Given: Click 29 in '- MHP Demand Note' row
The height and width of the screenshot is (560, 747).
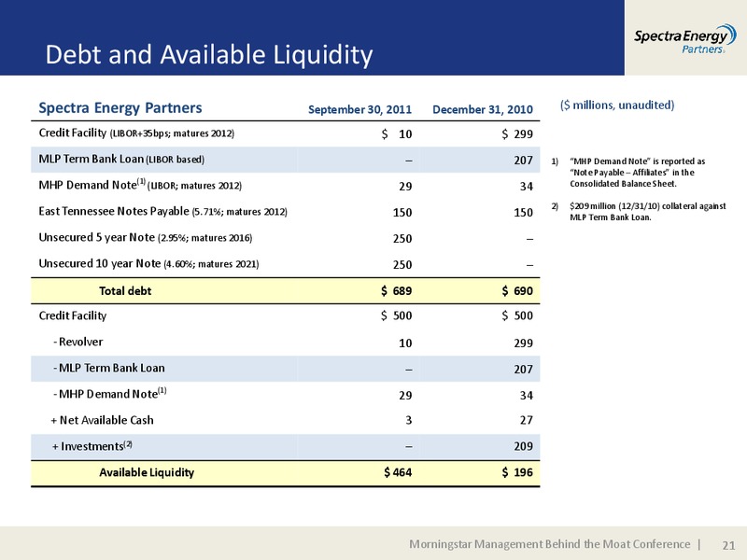Looking at the screenshot, I should (405, 396).
